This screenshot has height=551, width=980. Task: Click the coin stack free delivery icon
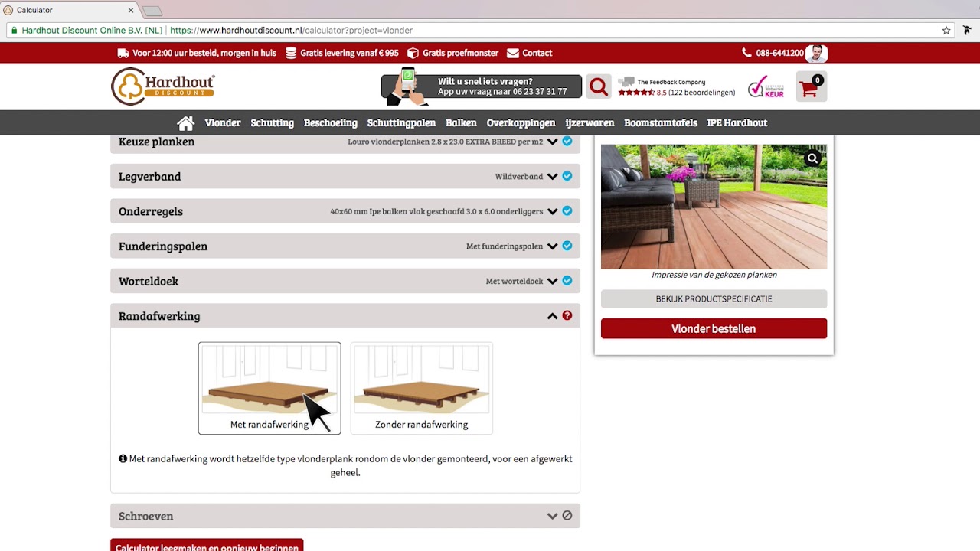tap(291, 53)
